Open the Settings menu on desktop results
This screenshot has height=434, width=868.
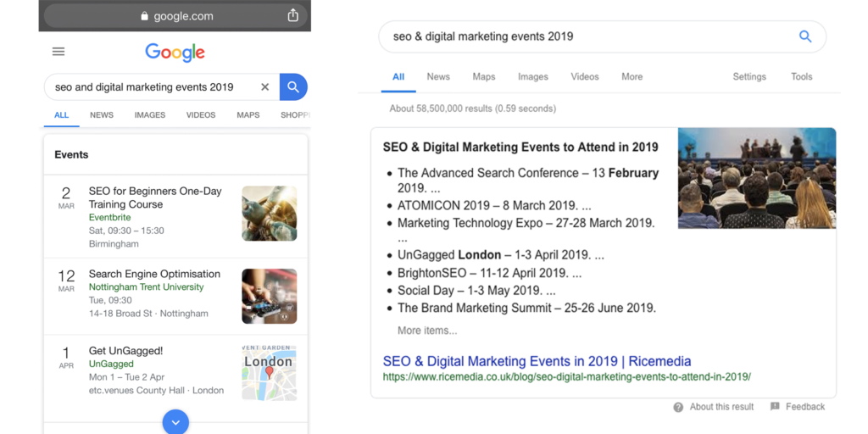[x=749, y=77]
